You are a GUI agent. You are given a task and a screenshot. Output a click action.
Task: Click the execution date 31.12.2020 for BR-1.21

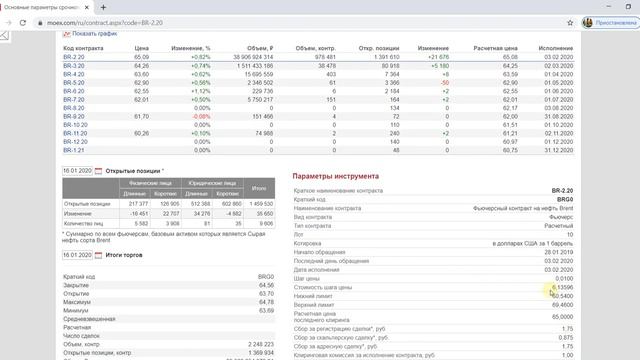[x=558, y=150]
